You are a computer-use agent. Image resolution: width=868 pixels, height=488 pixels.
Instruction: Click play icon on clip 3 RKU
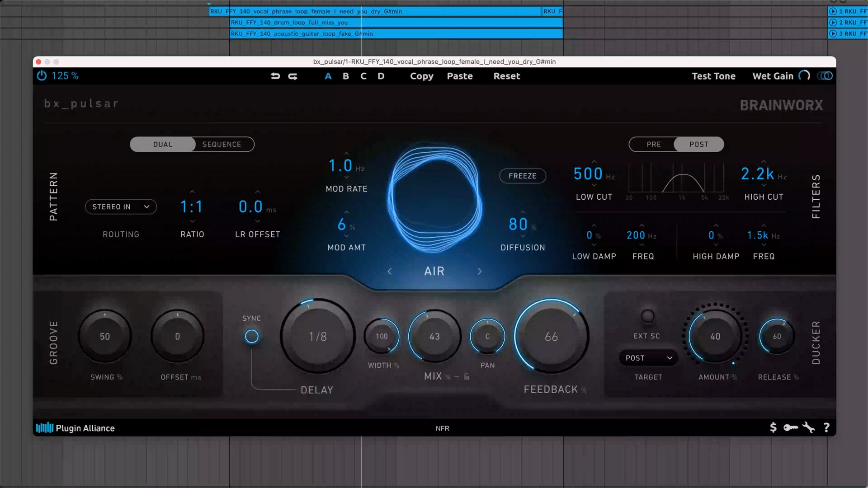pos(833,33)
